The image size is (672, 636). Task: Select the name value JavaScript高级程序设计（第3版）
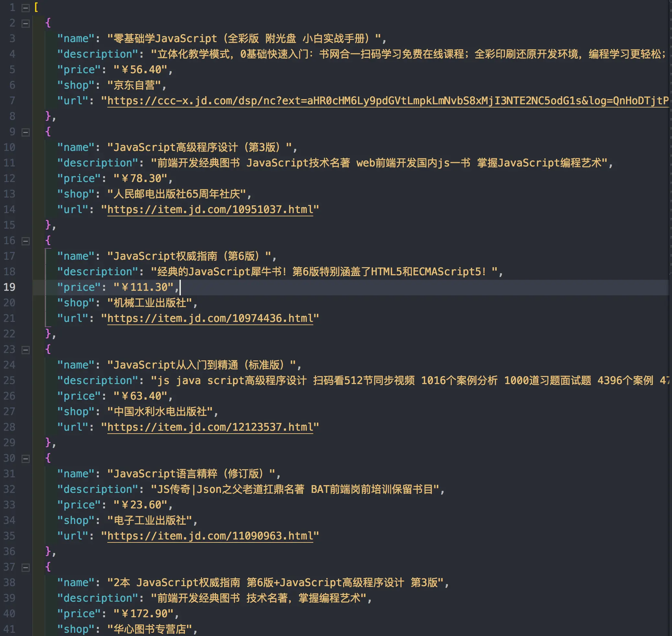pos(202,147)
